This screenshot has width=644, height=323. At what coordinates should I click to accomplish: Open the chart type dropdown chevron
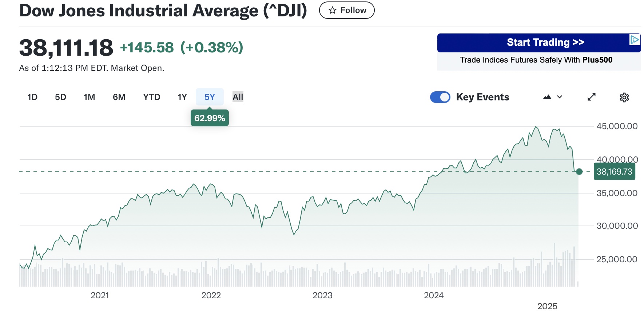[560, 97]
